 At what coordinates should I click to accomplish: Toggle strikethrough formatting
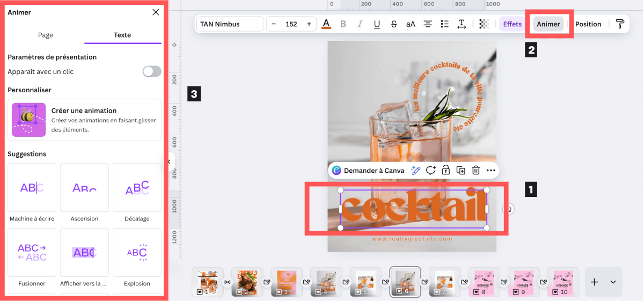pyautogui.click(x=394, y=24)
